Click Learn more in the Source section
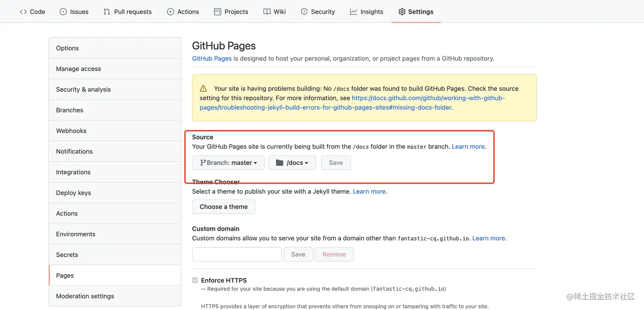 468,146
